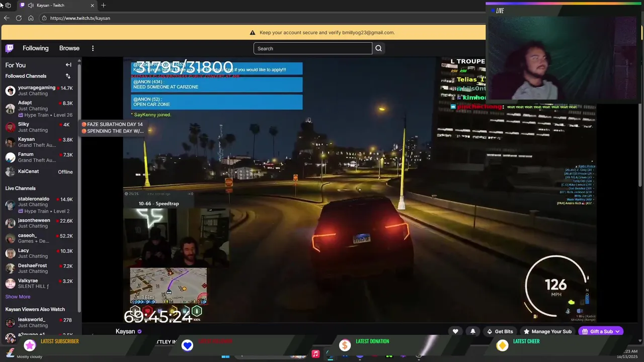Viewport: 644px width, 362px height.
Task: Open caseoh_ avatar in Live Channels
Action: pyautogui.click(x=10, y=238)
